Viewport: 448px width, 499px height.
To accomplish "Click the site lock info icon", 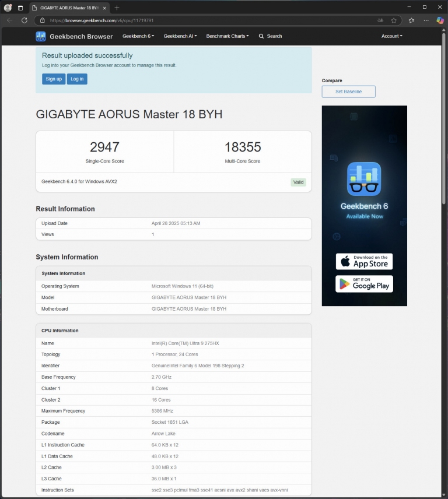I will 43,20.
